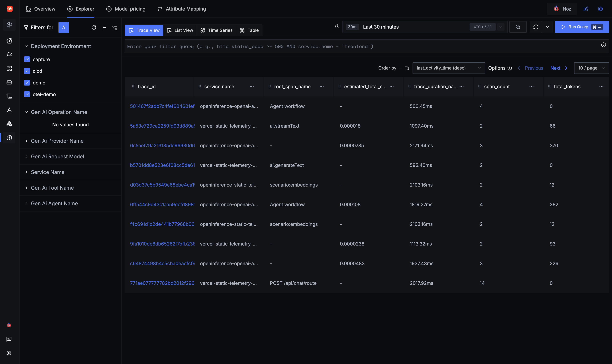Click the clock icon beside time range
This screenshot has height=364, width=612.
[337, 27]
